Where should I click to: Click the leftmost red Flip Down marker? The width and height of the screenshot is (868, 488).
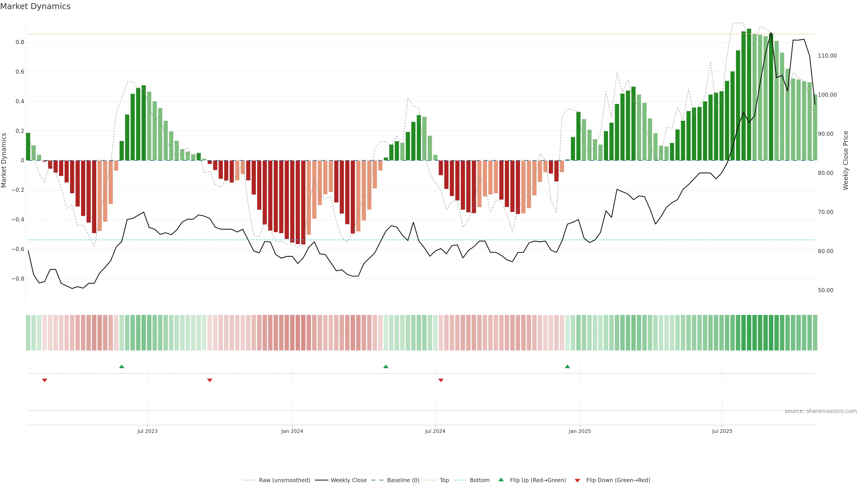click(45, 380)
